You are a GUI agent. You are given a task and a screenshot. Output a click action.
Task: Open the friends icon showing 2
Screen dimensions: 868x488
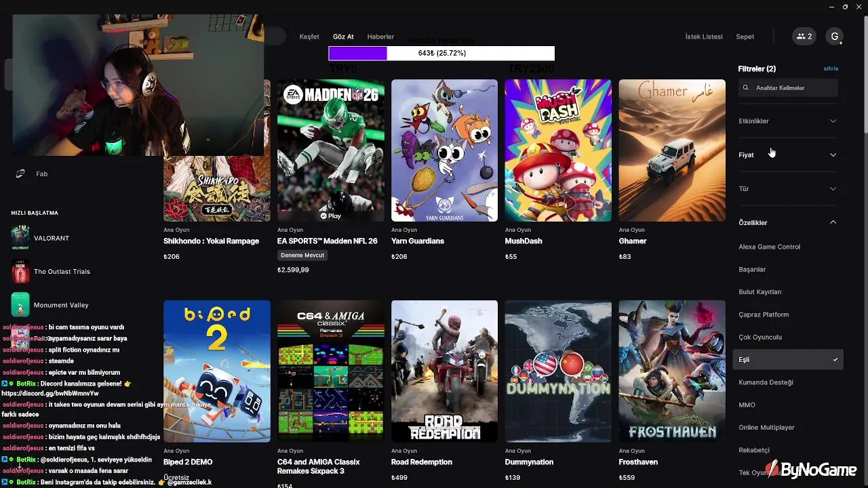(x=804, y=37)
